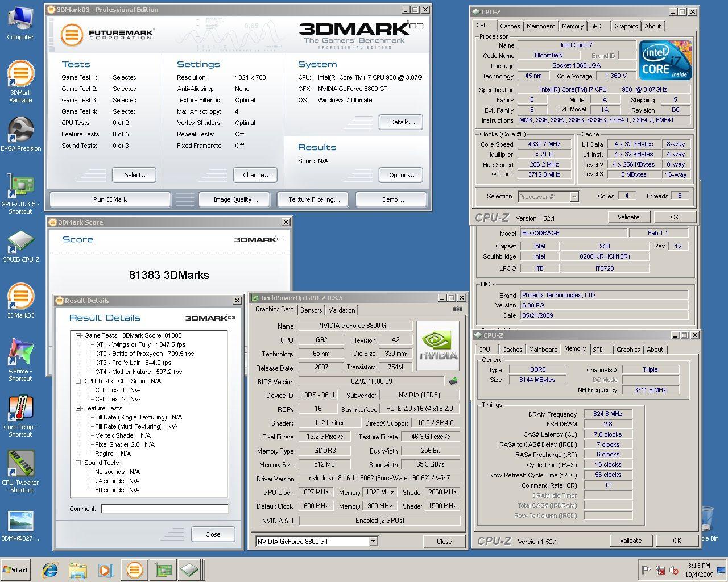Screen dimensions: 728x582
Task: Switch to the Mainboard tab in top CPU-Z
Action: coord(541,26)
